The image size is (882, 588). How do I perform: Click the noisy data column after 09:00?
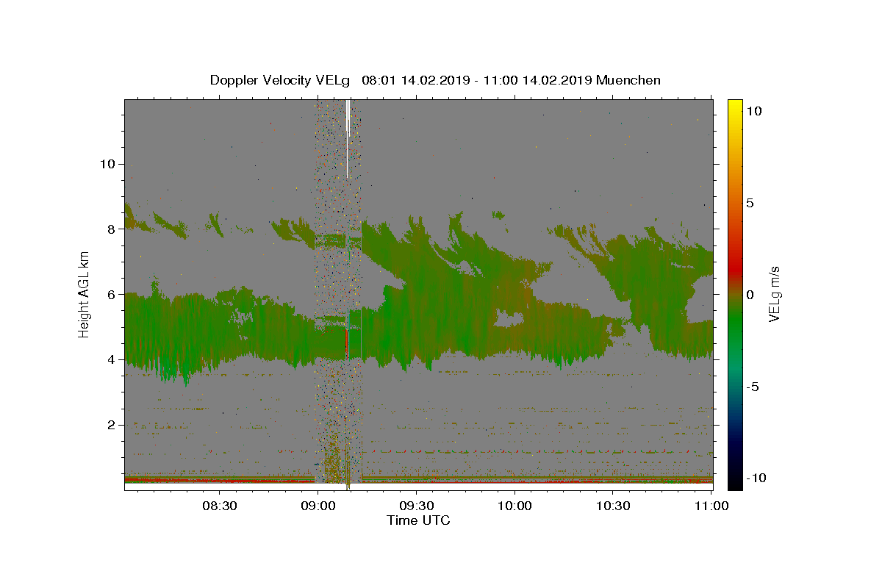(x=339, y=294)
